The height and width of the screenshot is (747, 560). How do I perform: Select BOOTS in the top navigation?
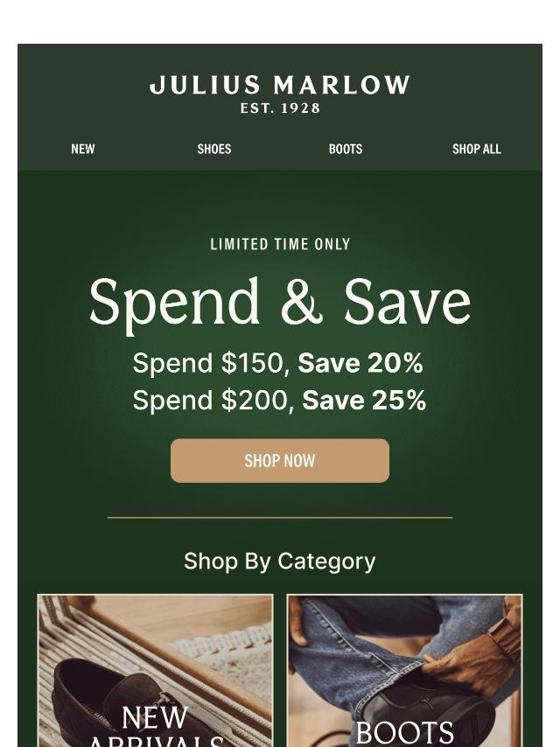346,149
